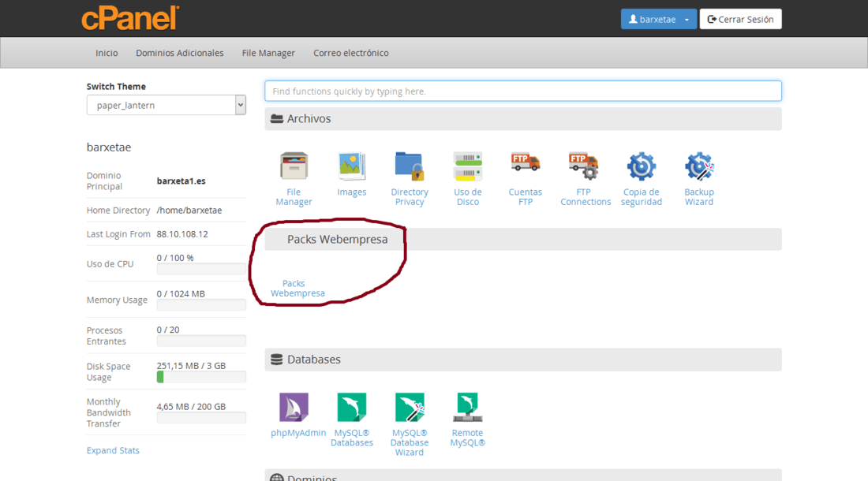Open the File Manager icon
The height and width of the screenshot is (481, 868).
click(294, 166)
